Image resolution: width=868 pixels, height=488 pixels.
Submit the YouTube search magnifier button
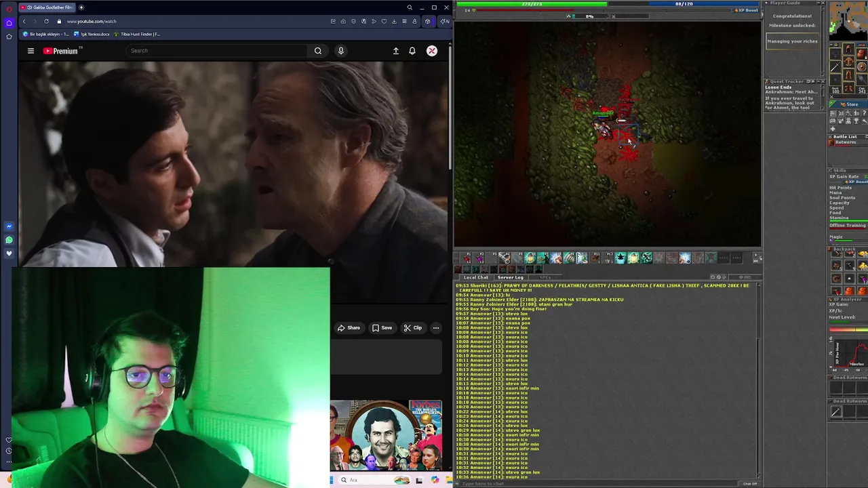[318, 51]
